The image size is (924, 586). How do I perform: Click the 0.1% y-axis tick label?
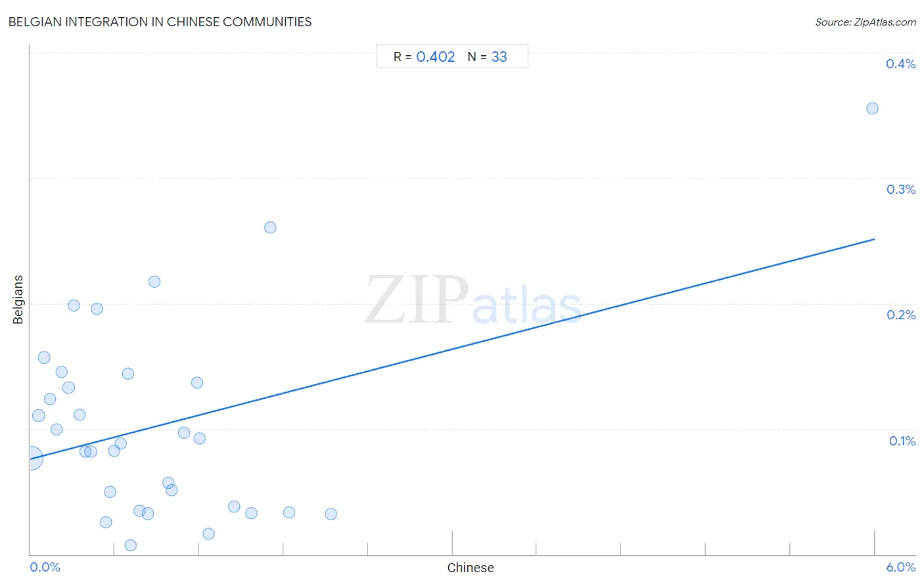click(x=902, y=441)
